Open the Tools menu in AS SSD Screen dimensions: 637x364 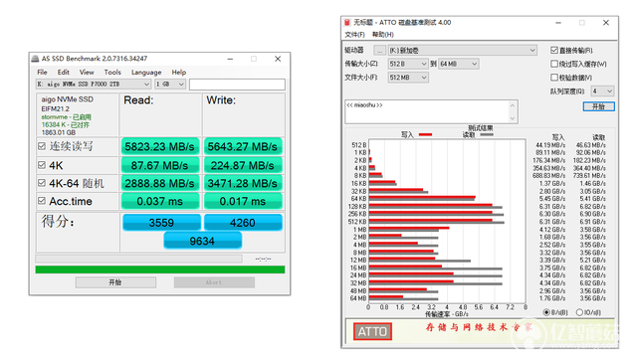pyautogui.click(x=112, y=73)
